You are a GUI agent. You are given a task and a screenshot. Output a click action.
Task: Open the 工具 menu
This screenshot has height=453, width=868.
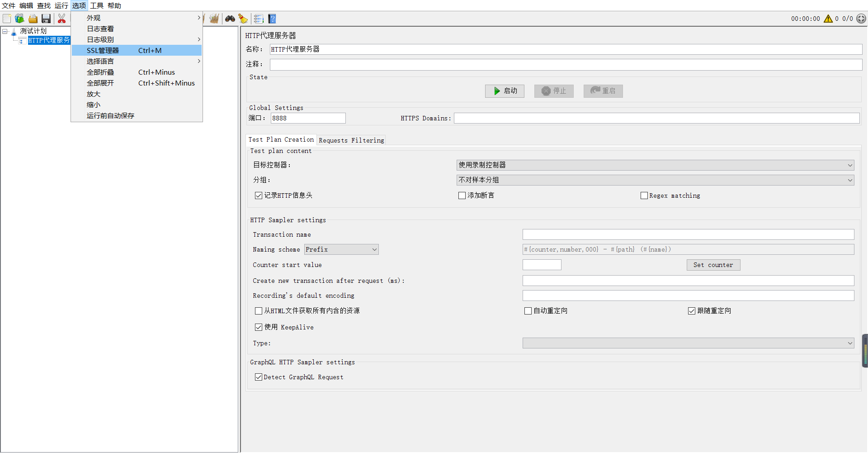tap(97, 5)
